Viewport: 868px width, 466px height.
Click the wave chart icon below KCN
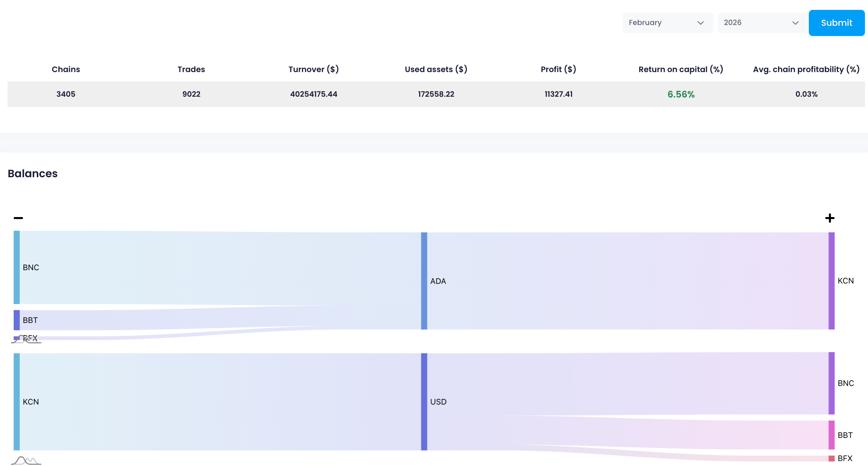(26, 461)
